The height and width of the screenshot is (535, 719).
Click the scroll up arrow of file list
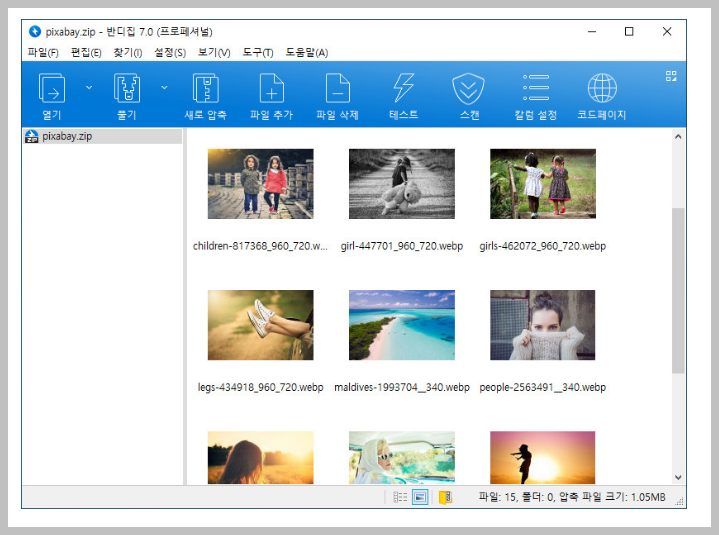(x=678, y=136)
